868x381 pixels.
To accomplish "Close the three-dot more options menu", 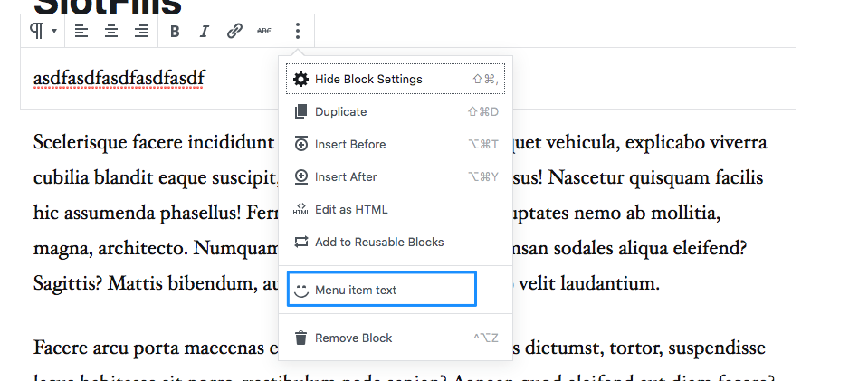I will click(298, 31).
